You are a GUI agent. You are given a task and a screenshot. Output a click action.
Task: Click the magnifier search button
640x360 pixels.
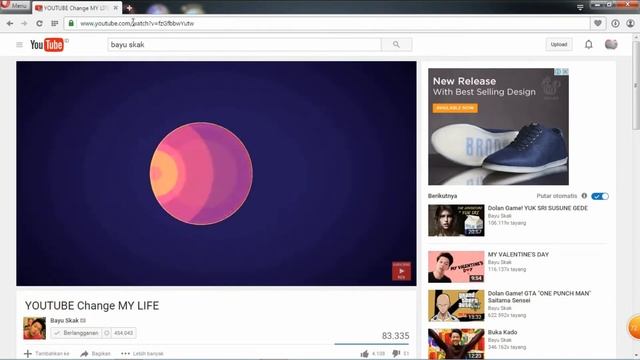396,44
